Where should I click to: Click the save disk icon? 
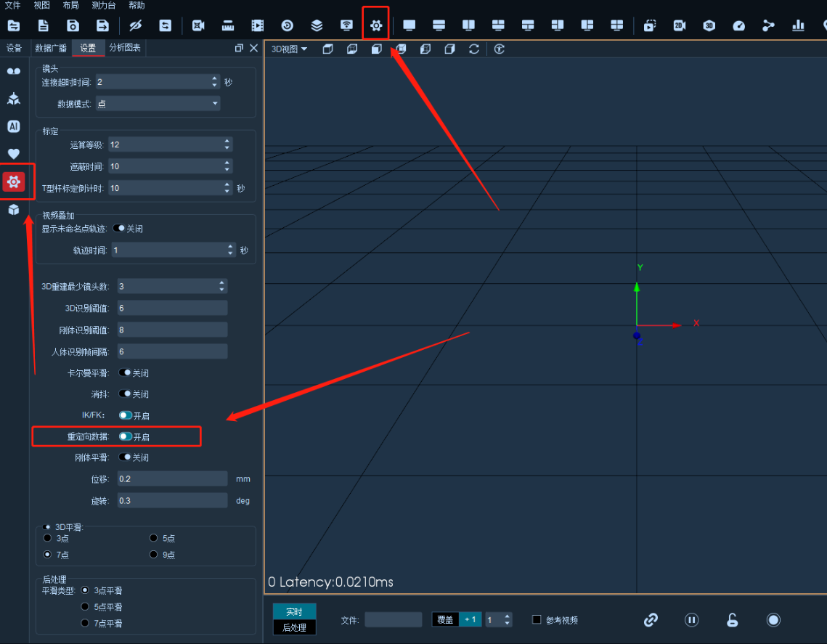73,25
